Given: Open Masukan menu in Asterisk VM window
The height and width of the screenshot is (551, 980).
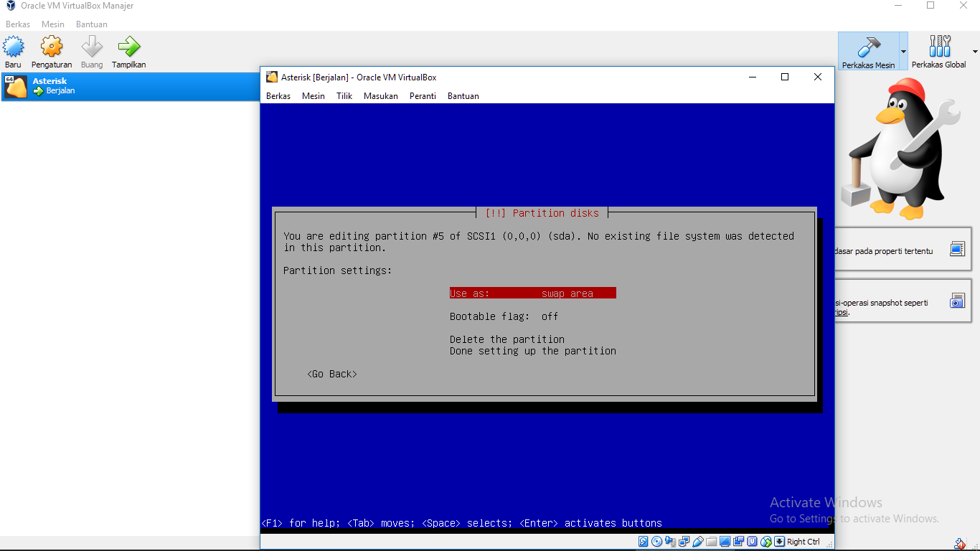Looking at the screenshot, I should pos(381,96).
